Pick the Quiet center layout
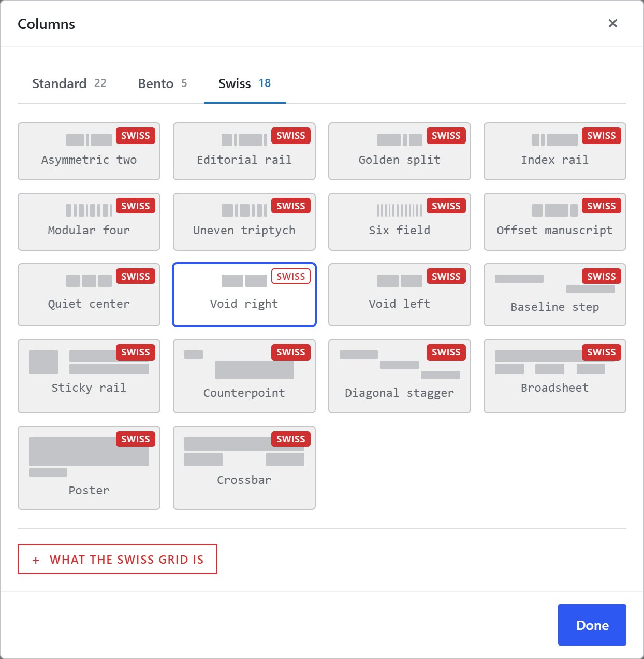 pos(89,295)
